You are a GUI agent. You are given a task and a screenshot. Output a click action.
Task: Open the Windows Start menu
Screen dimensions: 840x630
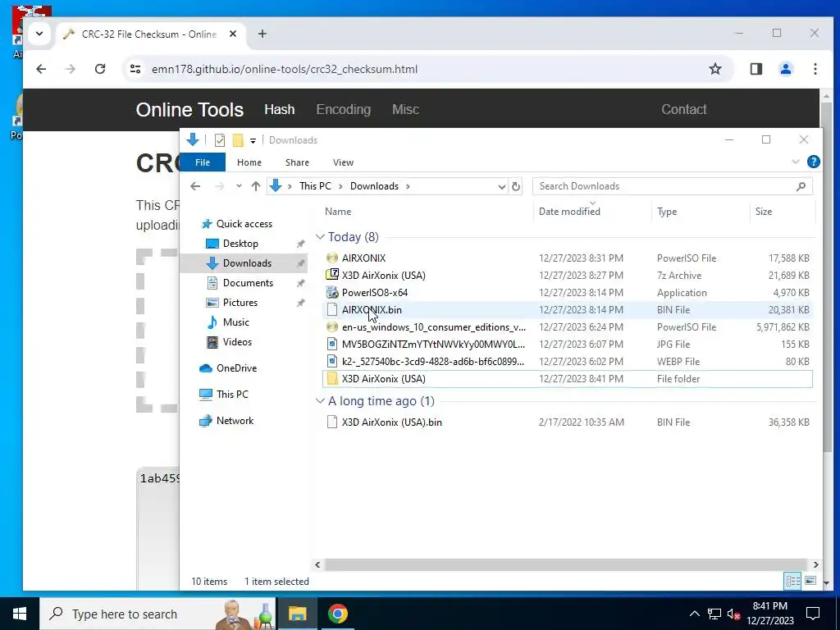point(20,614)
